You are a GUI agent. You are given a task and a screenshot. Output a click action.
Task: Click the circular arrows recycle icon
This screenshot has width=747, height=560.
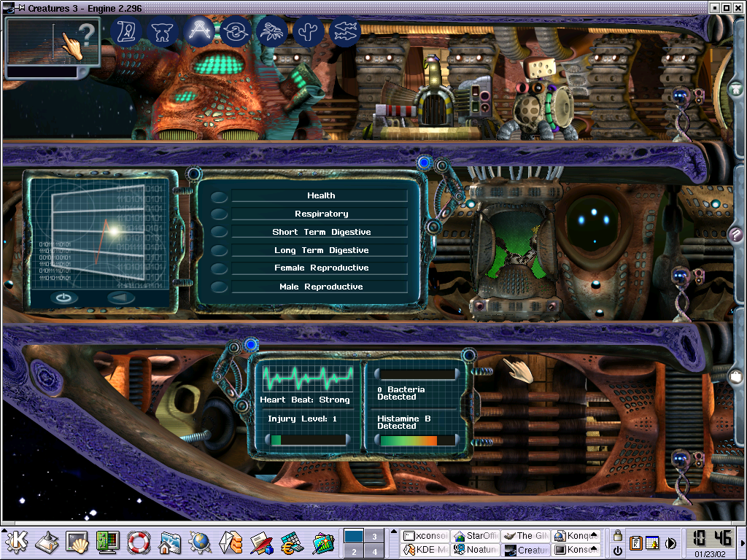[x=236, y=32]
